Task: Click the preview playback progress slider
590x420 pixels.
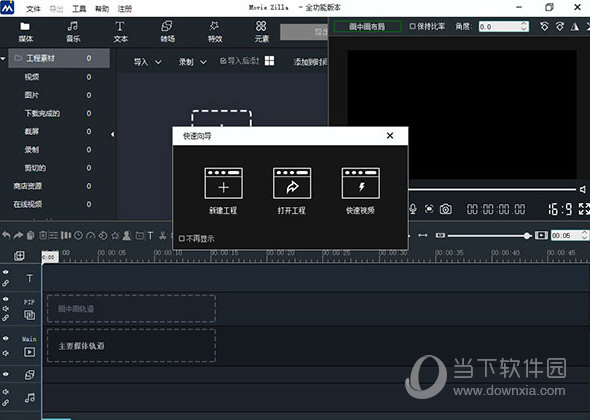Action: click(x=492, y=189)
